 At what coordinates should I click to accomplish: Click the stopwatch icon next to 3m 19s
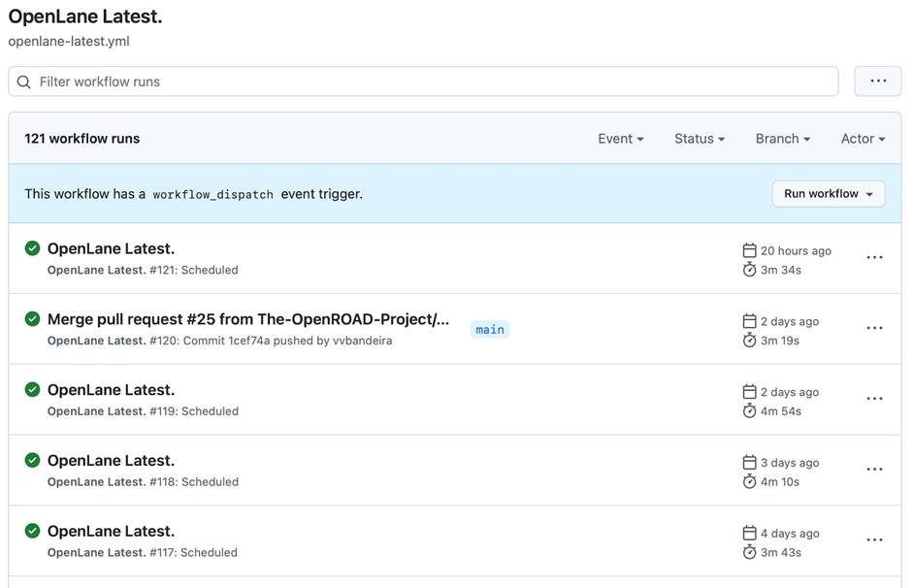point(749,341)
